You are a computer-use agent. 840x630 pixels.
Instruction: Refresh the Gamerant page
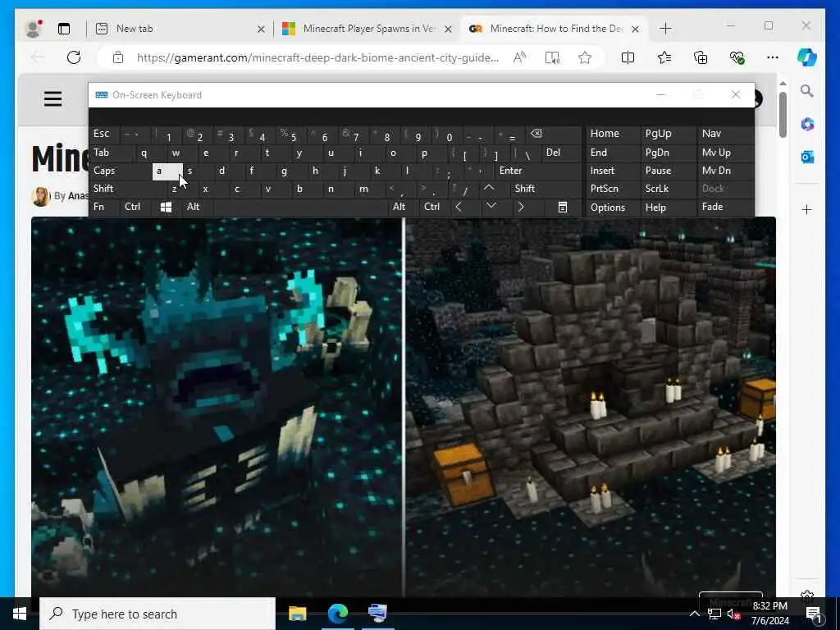point(74,57)
